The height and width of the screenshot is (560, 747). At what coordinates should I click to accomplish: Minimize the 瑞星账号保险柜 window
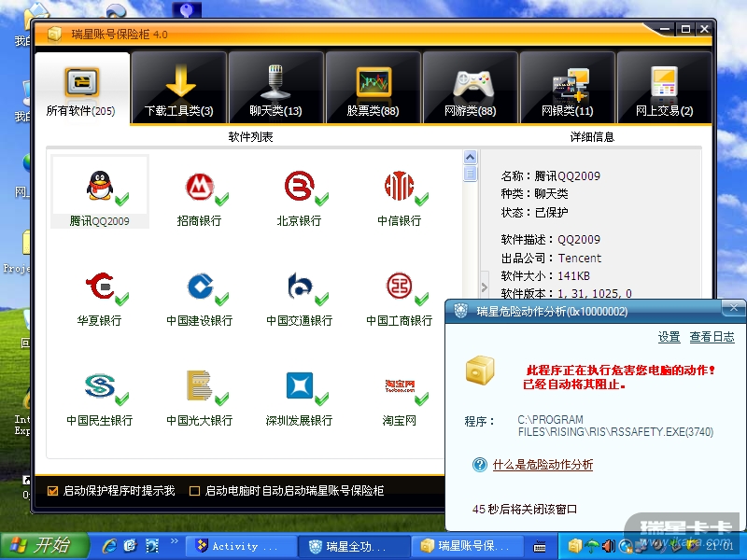pos(666,30)
